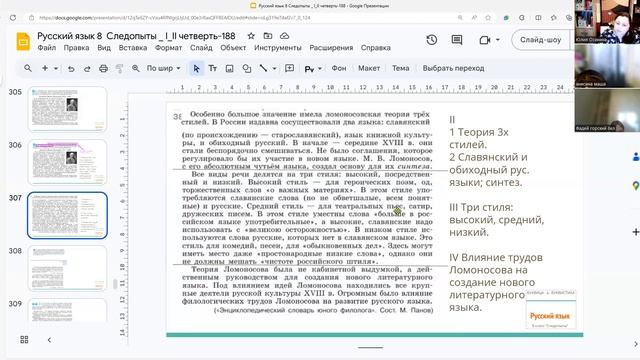Viewport: 640px width, 360px height.
Task: Open the Вид menu
Action: (x=104, y=48)
